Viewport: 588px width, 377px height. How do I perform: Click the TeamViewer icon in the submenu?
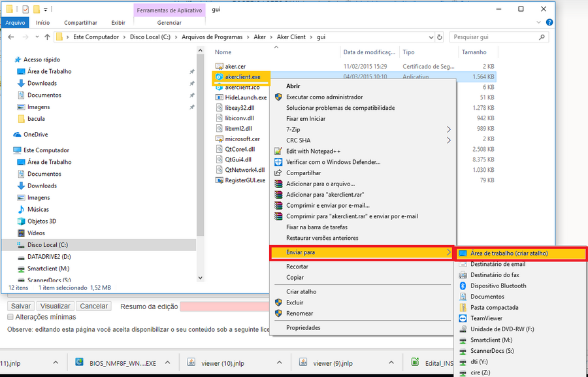coord(463,318)
